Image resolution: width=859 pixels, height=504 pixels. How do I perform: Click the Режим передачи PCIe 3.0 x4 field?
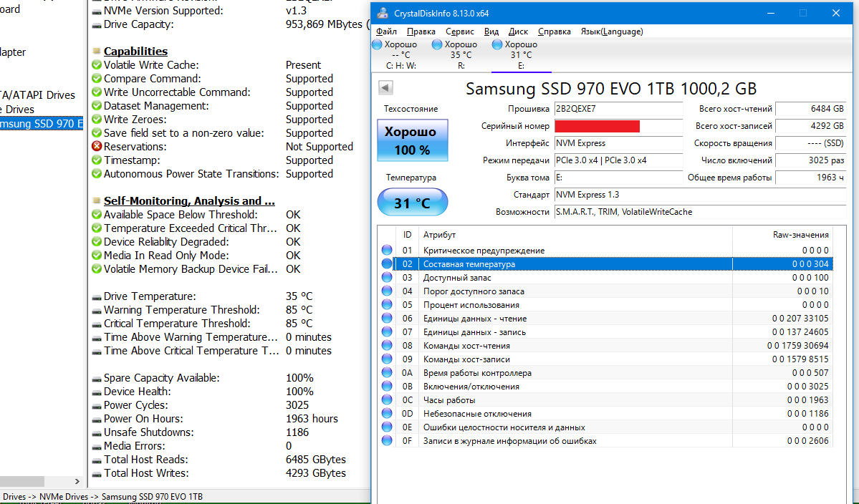pos(618,160)
